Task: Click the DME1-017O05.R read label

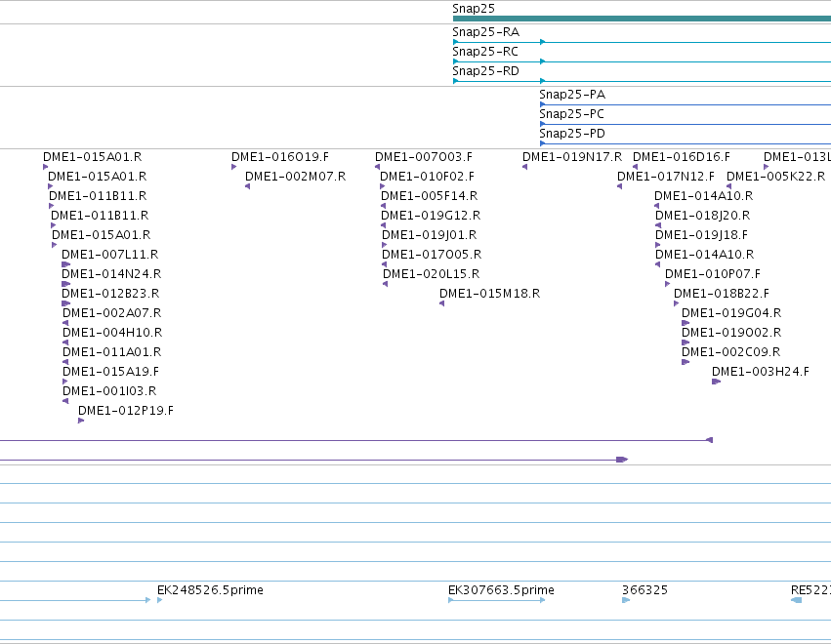Action: tap(432, 255)
